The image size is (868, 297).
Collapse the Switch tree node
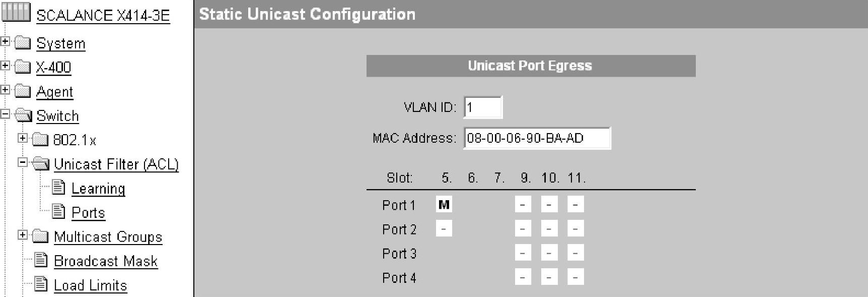[5, 114]
